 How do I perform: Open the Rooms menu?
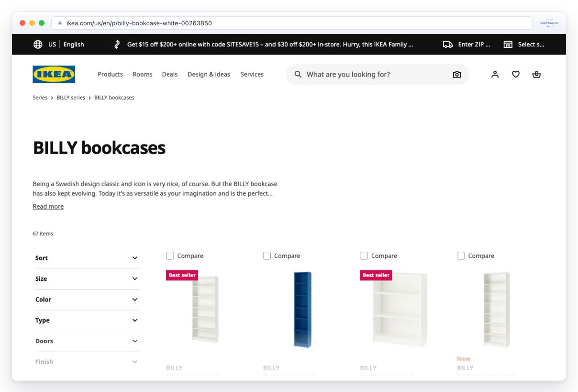[143, 74]
